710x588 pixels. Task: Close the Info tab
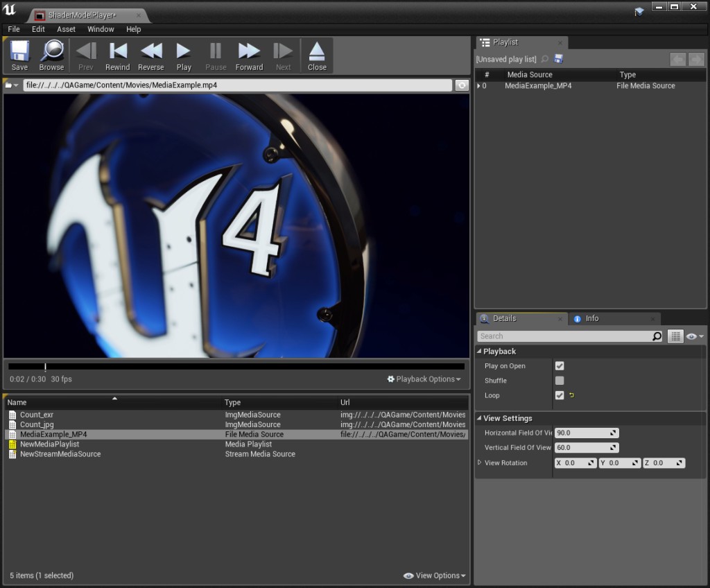tap(653, 319)
